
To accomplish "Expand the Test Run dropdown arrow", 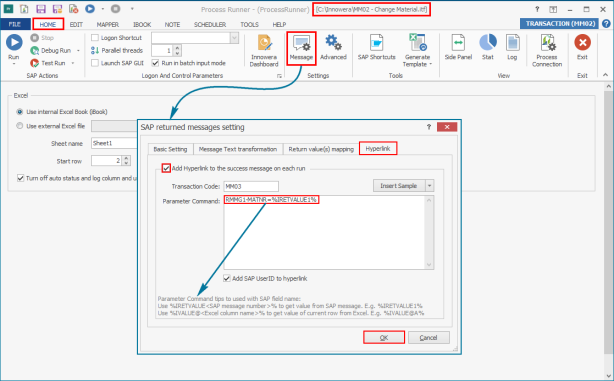I will point(73,63).
